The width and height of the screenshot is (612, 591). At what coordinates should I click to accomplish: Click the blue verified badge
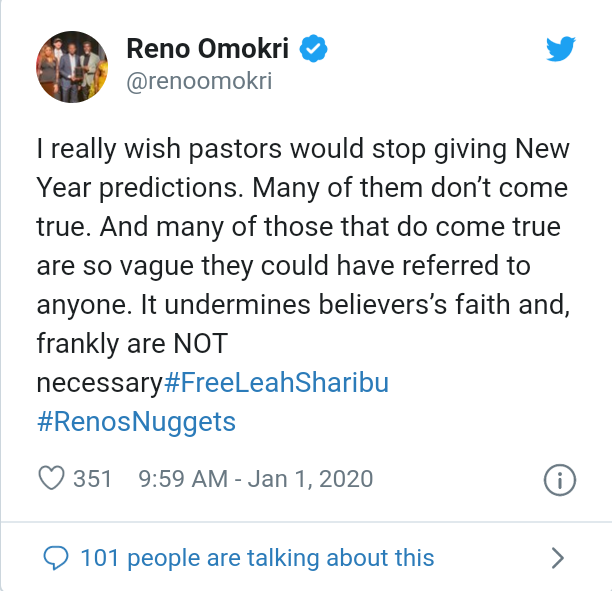[x=313, y=48]
